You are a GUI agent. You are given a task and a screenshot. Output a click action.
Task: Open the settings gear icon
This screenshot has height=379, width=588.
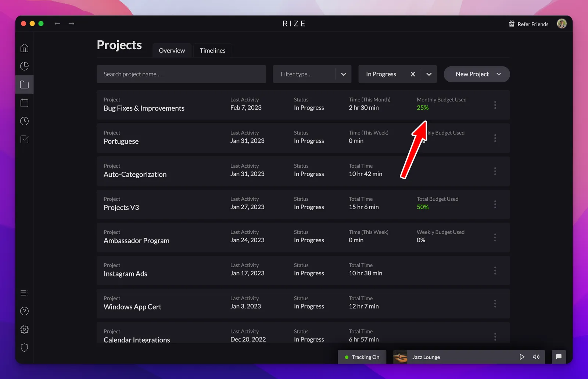pos(24,329)
